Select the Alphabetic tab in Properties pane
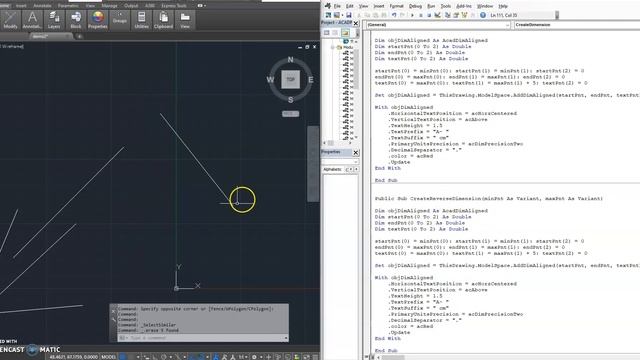The image size is (640, 360). [x=333, y=169]
